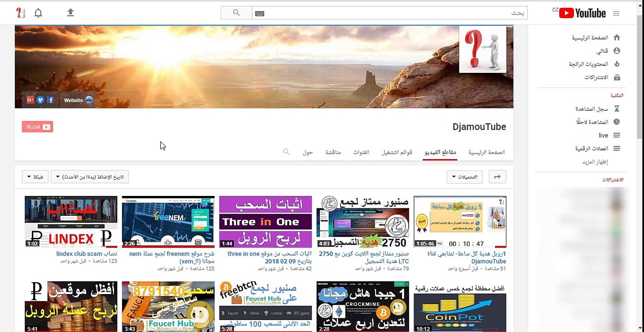Select the مقاطع الفيديو videos tab
This screenshot has height=332, width=644.
click(x=440, y=152)
